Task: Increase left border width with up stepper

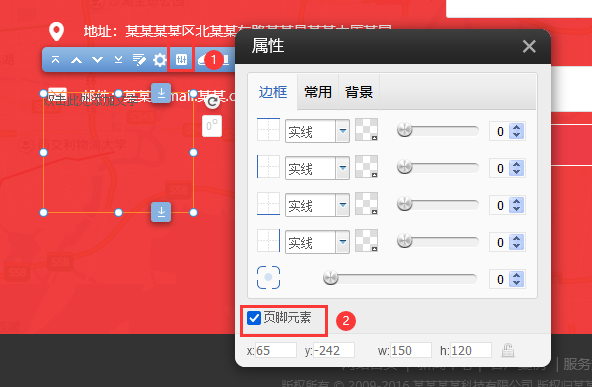Action: 516,164
